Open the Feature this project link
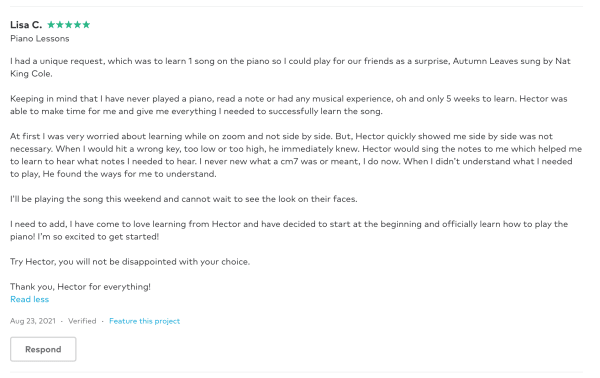Image resolution: width=600 pixels, height=378 pixels. [x=144, y=321]
